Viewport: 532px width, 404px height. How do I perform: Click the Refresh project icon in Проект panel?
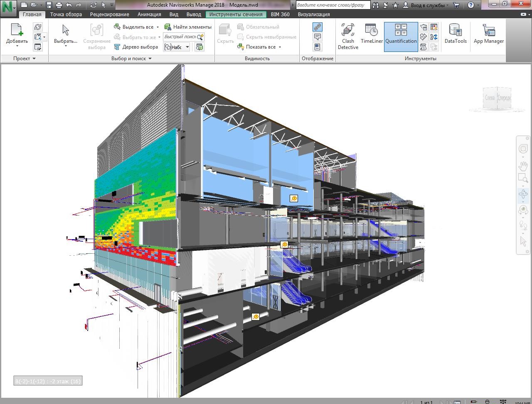(38, 27)
